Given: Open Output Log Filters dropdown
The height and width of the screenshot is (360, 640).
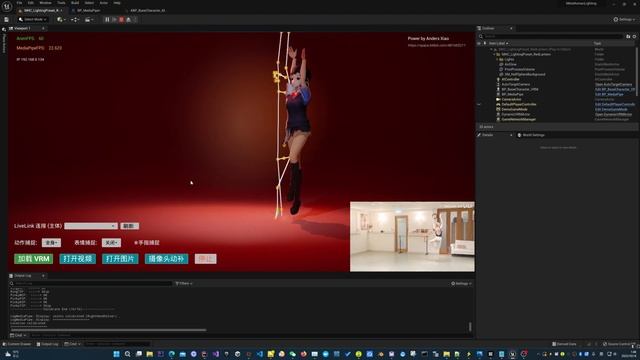Looking at the screenshot, I should point(184,283).
